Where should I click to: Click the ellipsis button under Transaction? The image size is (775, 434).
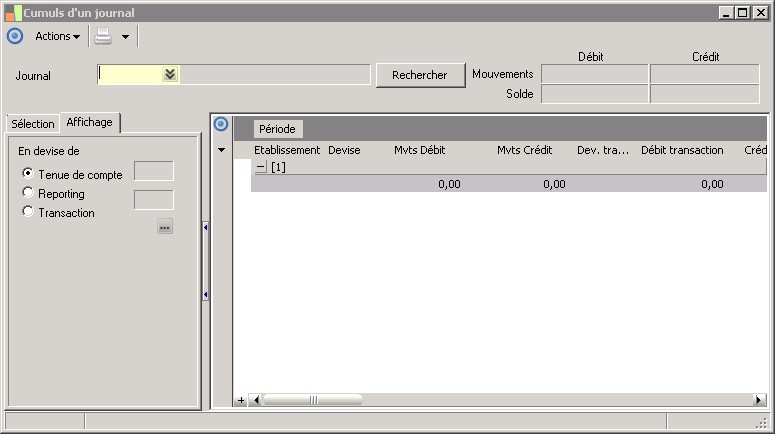[165, 227]
